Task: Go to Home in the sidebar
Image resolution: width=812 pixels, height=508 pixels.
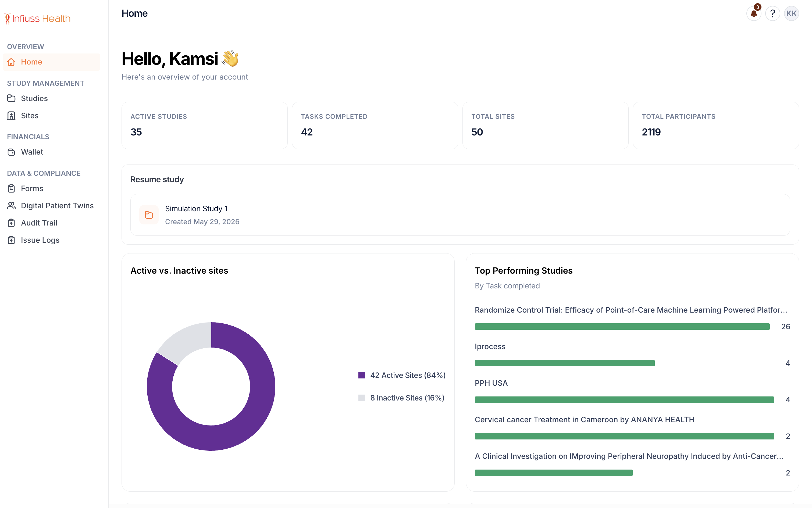Action: click(x=51, y=62)
